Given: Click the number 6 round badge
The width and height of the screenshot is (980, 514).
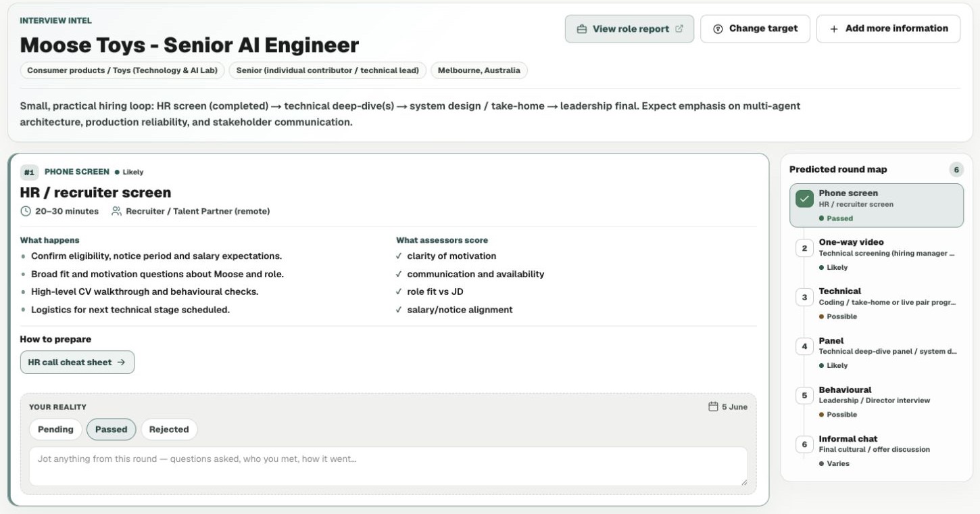Looking at the screenshot, I should pos(804,445).
